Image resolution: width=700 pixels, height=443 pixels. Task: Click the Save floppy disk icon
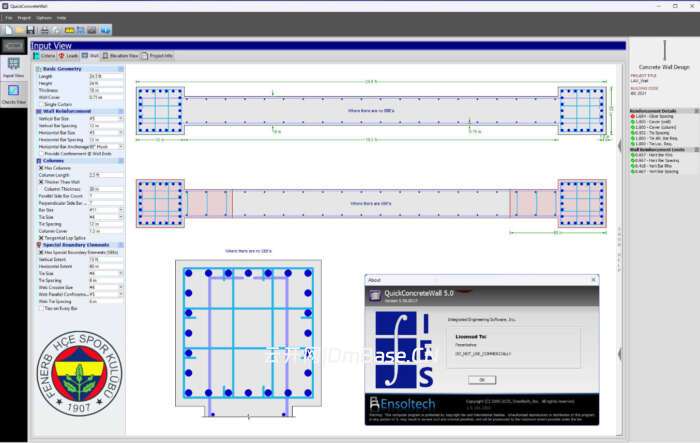coord(30,30)
